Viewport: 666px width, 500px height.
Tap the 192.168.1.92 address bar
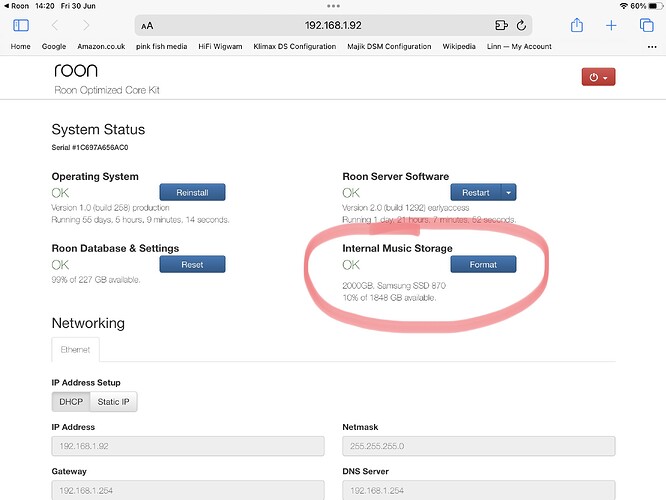333,25
